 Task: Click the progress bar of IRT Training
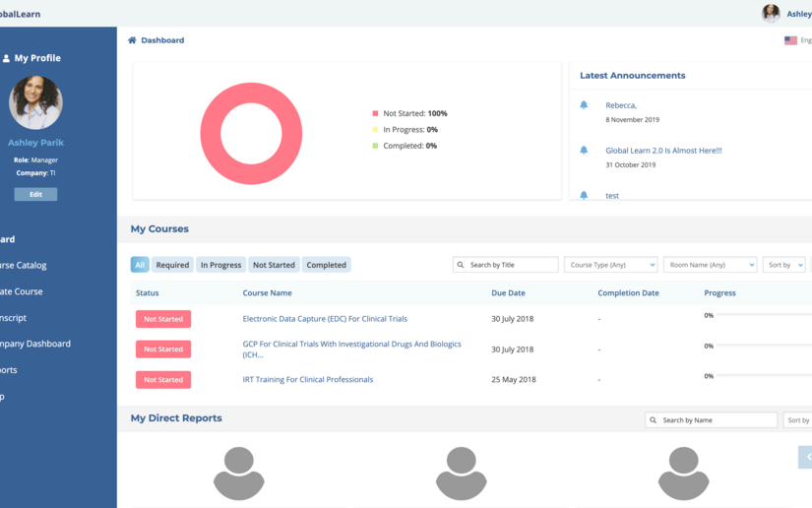(x=764, y=375)
